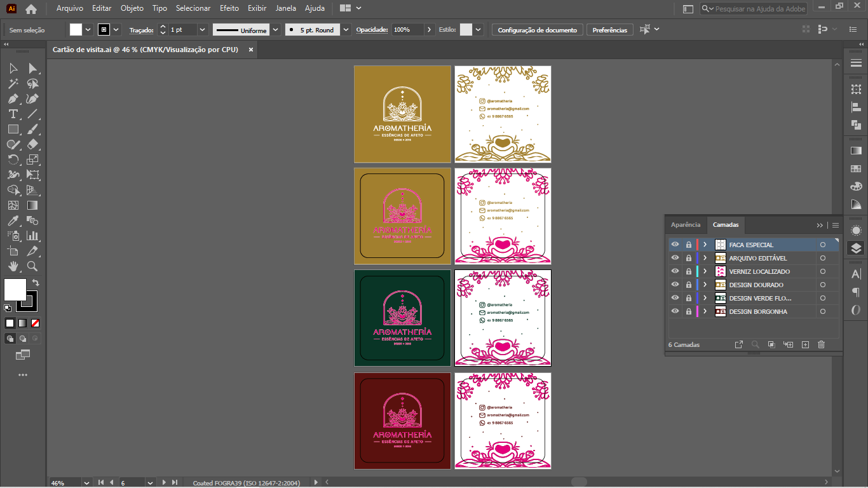Click the Preferências button
Image resolution: width=868 pixels, height=488 pixels.
click(x=609, y=30)
